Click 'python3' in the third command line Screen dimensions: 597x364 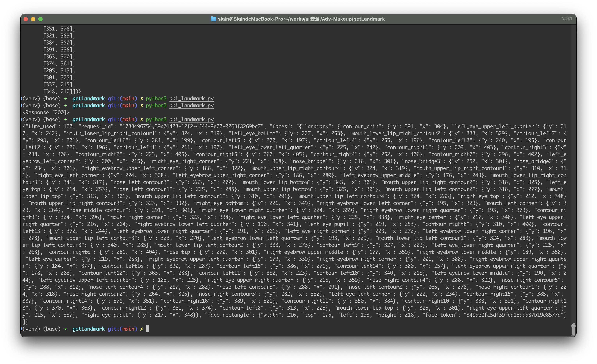coord(156,120)
